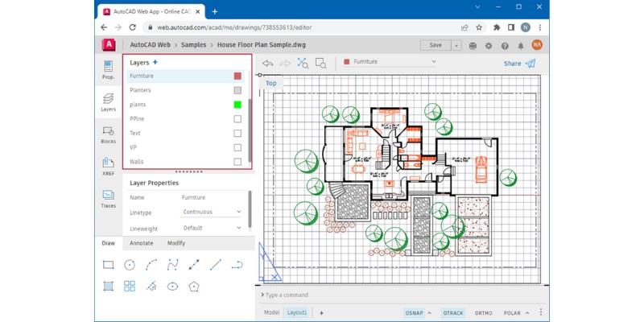Toggle OTRACK in status bar
The height and width of the screenshot is (322, 644).
453,313
